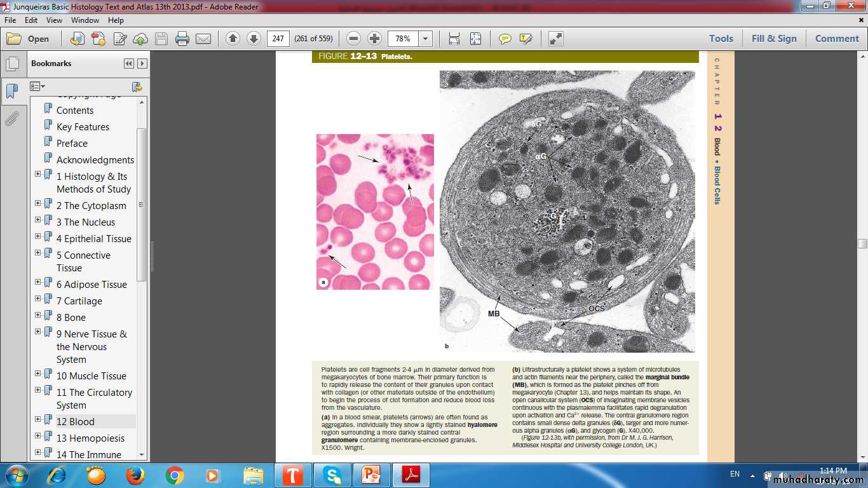Click the page number input field
Viewport: 868px width, 488px height.
click(x=278, y=39)
